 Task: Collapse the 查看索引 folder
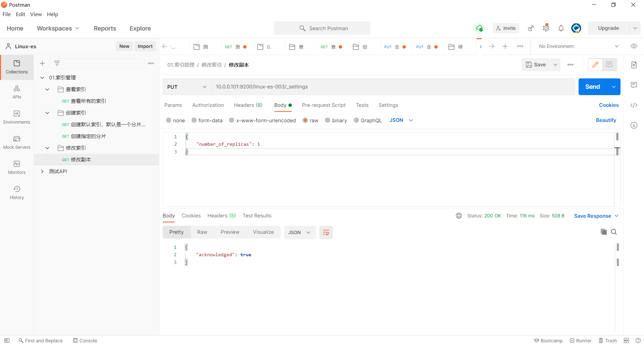[47, 89]
